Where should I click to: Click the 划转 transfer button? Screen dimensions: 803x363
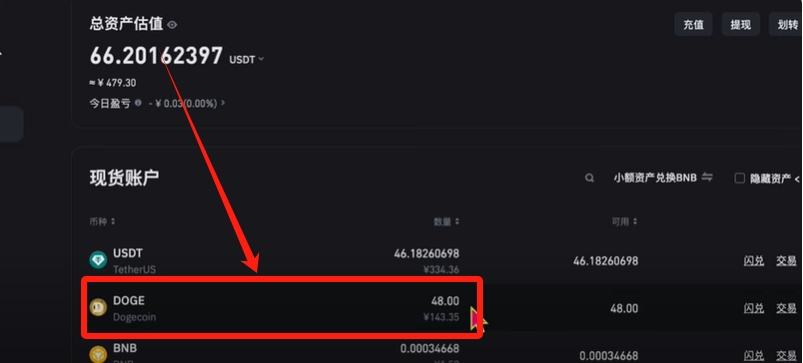[x=786, y=25]
